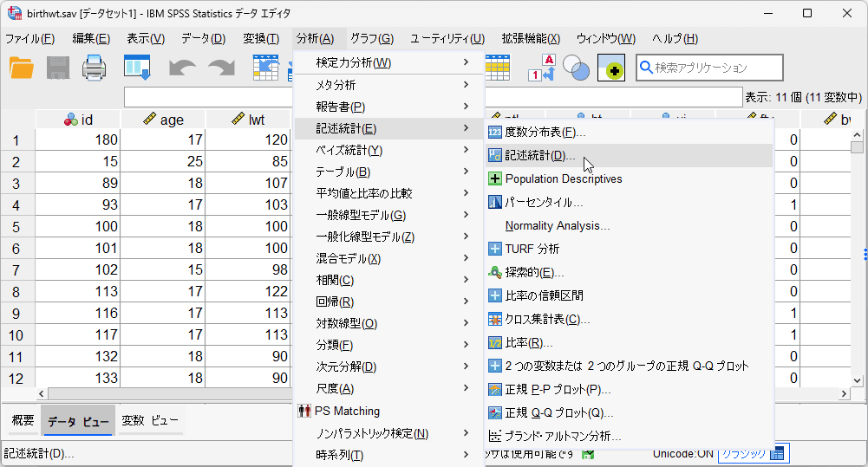868x467 pixels.
Task: Select the id column header
Action: [x=78, y=120]
